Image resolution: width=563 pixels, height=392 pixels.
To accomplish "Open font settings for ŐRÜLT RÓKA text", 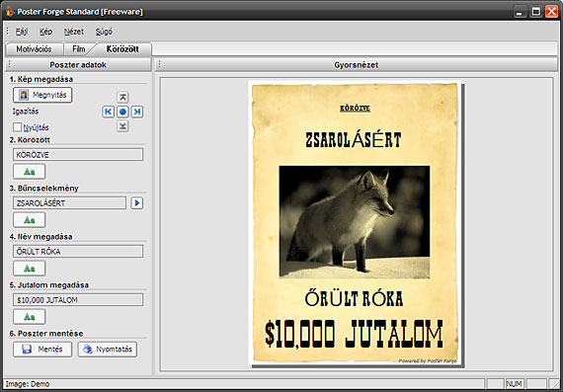I will (29, 269).
